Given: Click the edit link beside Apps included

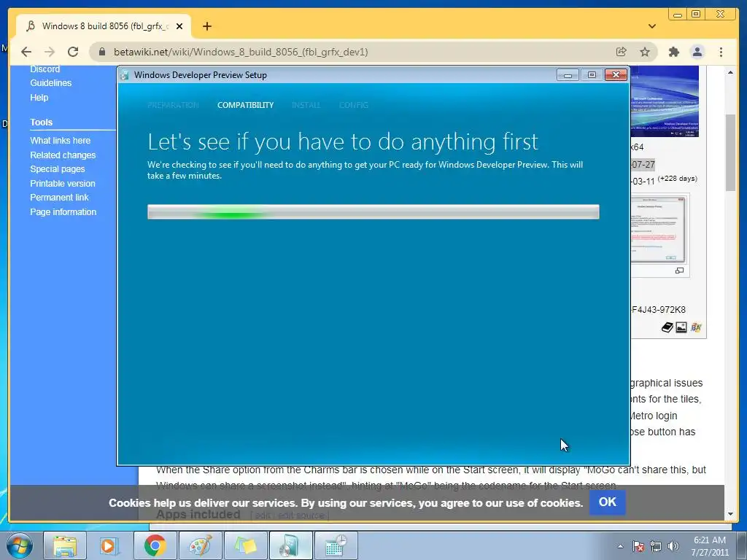Looking at the screenshot, I should point(262,516).
